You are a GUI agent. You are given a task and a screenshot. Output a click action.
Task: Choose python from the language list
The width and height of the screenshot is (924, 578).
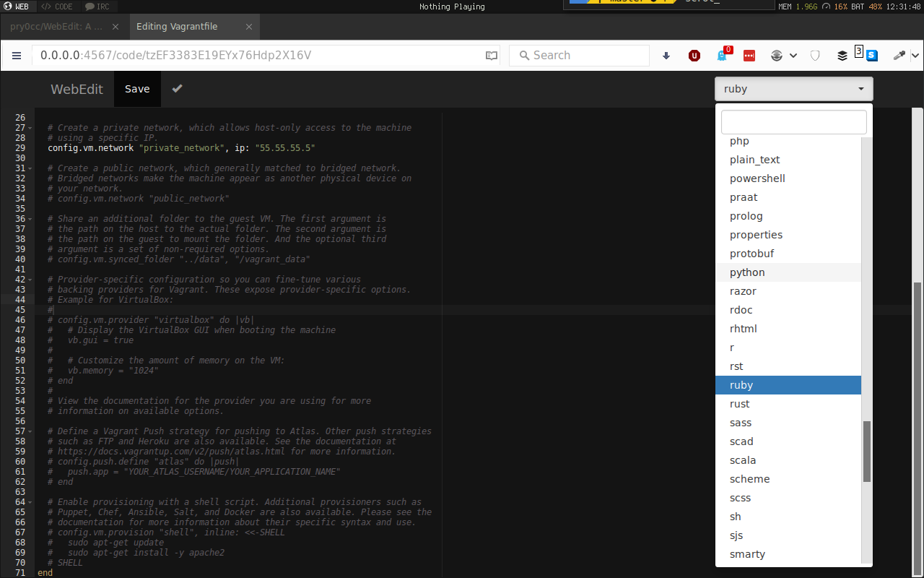click(788, 272)
